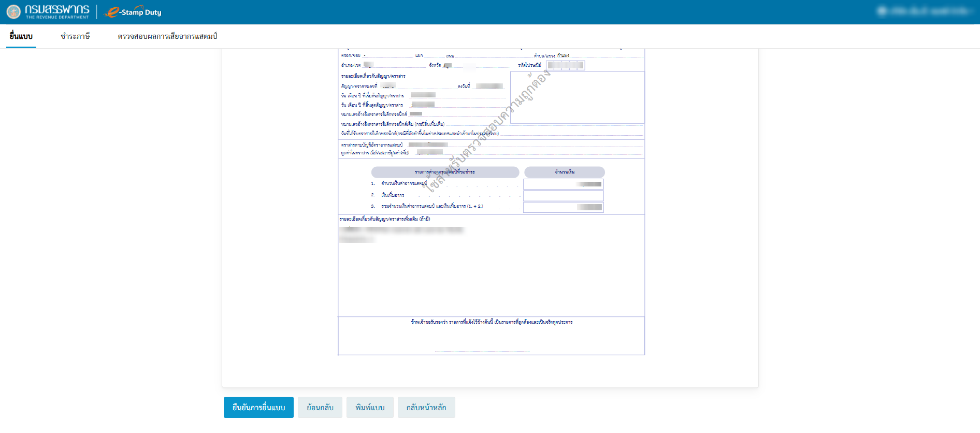Switch to the ชำระภาษี tab
This screenshot has height=433, width=980.
[x=75, y=36]
